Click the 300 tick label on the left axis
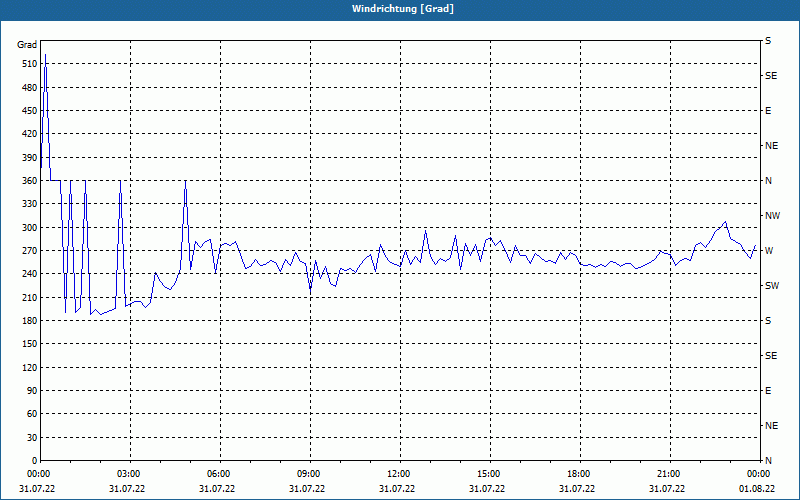The image size is (800, 500). tap(30, 228)
